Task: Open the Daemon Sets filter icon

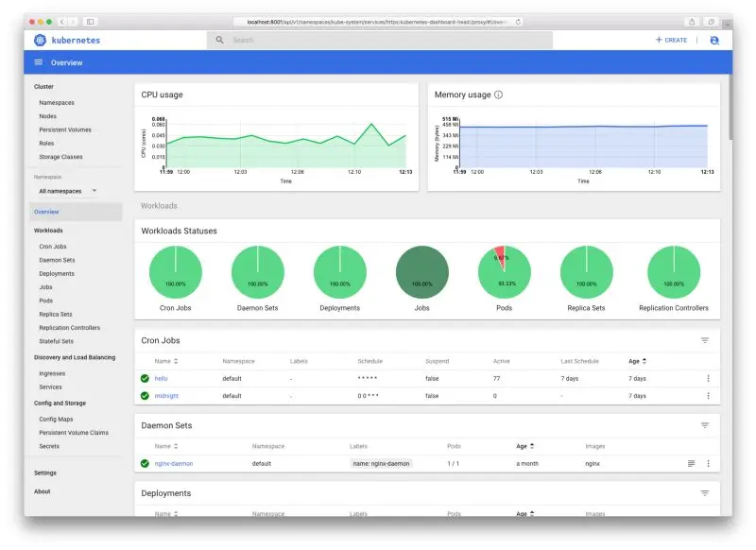Action: [x=704, y=425]
